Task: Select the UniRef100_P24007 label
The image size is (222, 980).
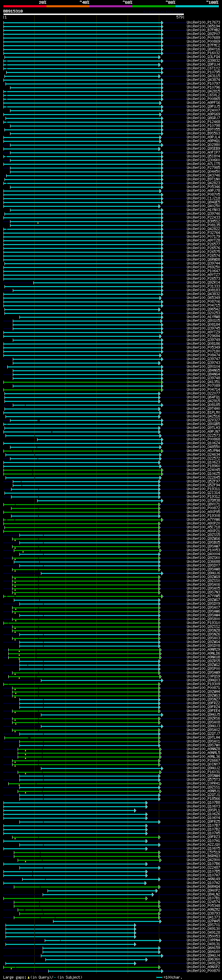Action: (203, 110)
